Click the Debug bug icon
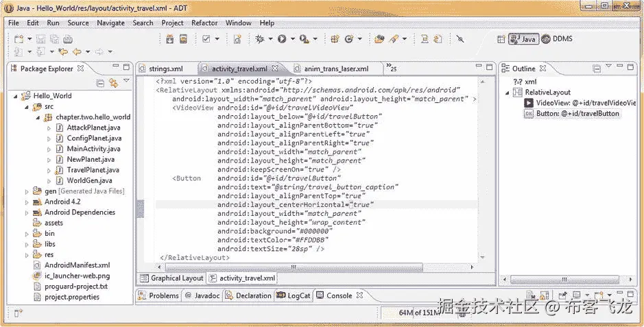This screenshot has width=644, height=327. (x=259, y=39)
